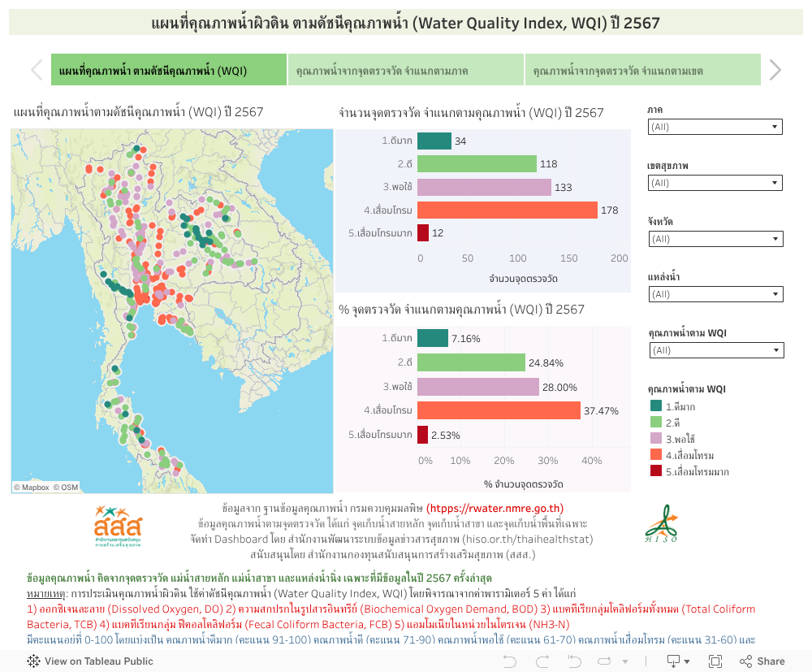Open the rwater.nmre.go.th link

(x=497, y=507)
